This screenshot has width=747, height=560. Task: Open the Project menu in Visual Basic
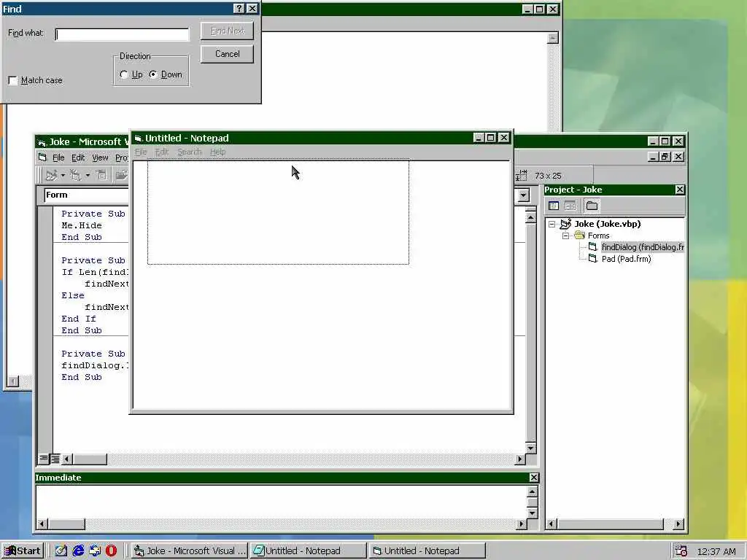[122, 157]
